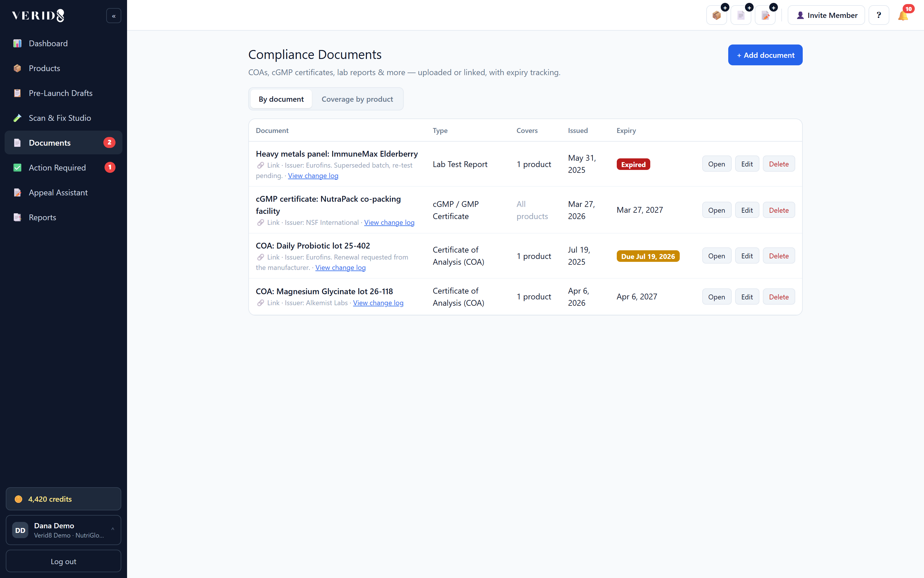Click the Add document button
The height and width of the screenshot is (578, 924).
[x=765, y=55]
